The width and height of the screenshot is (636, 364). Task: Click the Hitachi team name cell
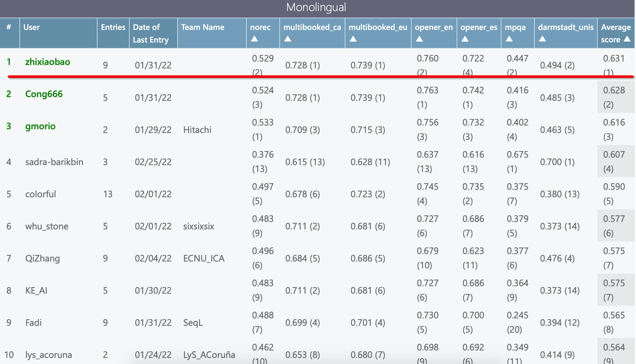coord(198,130)
